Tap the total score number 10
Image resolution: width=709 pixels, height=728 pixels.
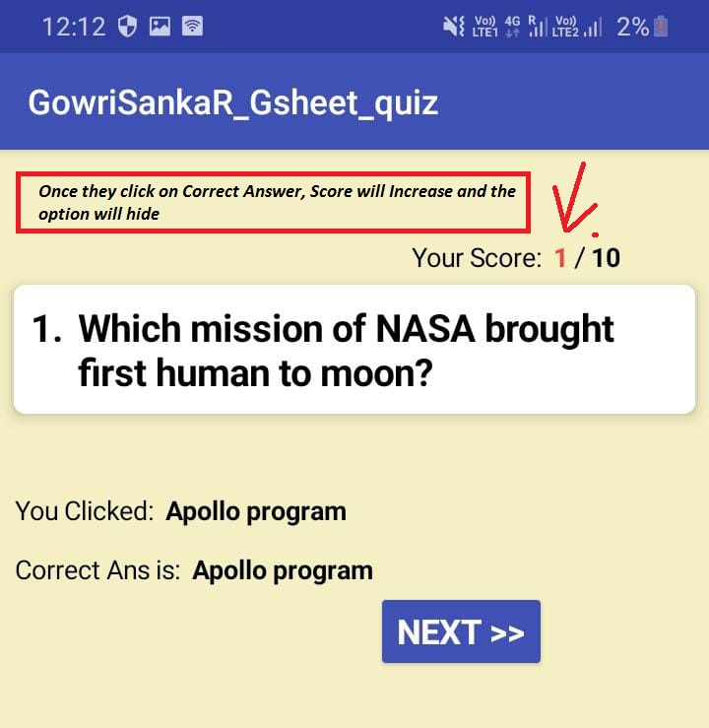pyautogui.click(x=606, y=258)
